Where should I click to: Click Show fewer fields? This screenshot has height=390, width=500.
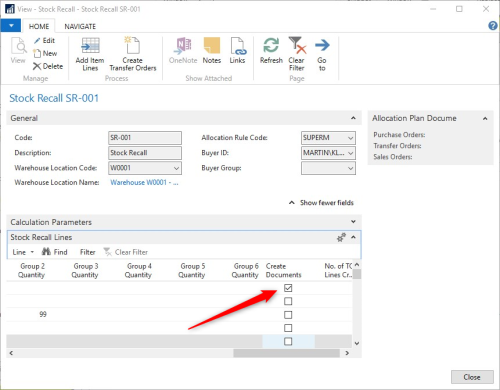pos(321,203)
